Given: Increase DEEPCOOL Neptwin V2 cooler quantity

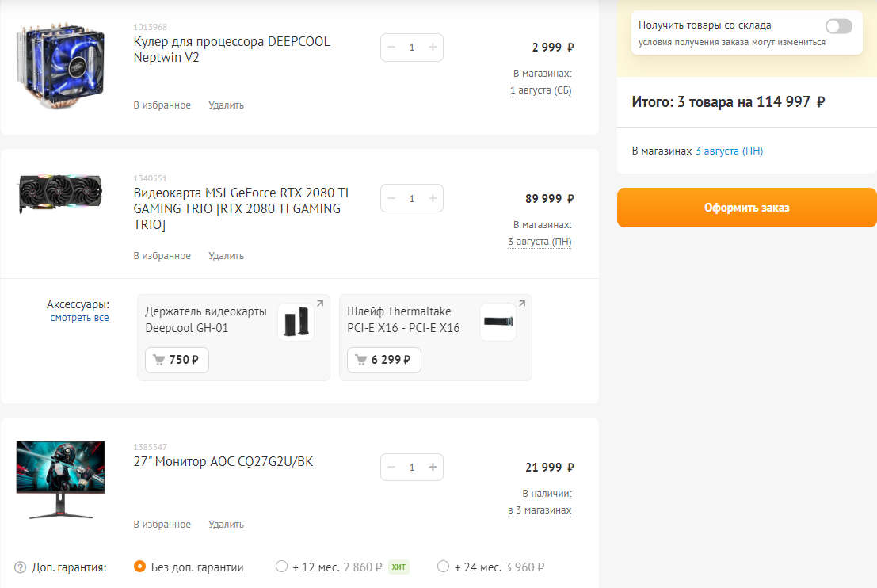Looking at the screenshot, I should (433, 48).
